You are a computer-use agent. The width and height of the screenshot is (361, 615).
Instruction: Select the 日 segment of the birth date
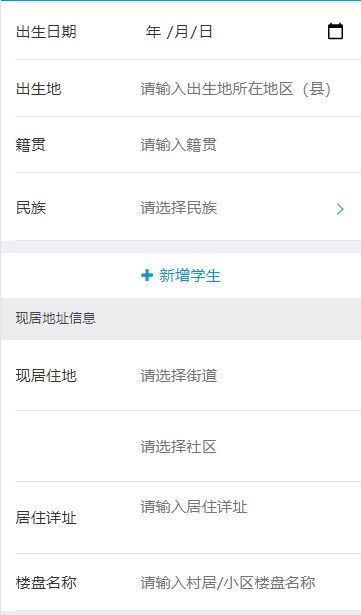click(206, 31)
